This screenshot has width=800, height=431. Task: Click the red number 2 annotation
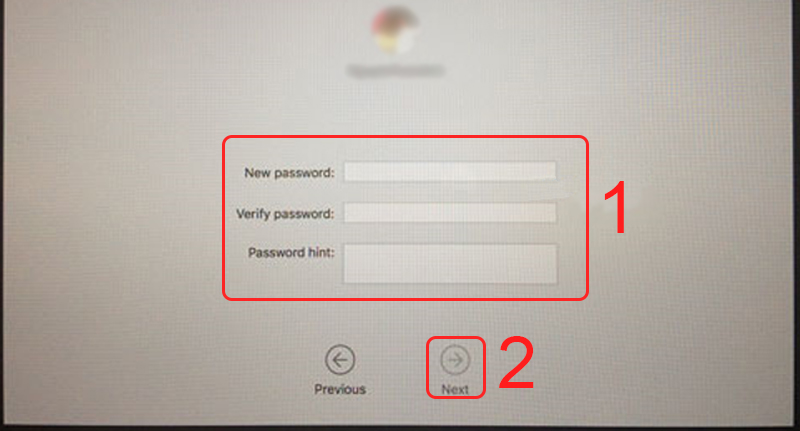point(516,363)
